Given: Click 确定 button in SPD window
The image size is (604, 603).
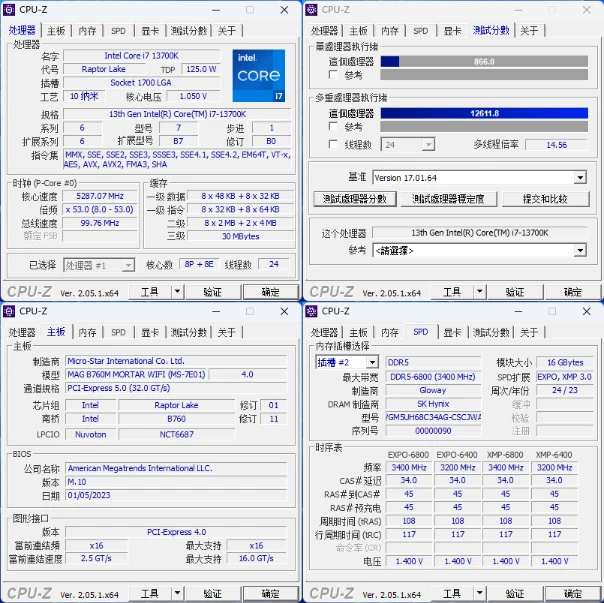Looking at the screenshot, I should click(573, 593).
